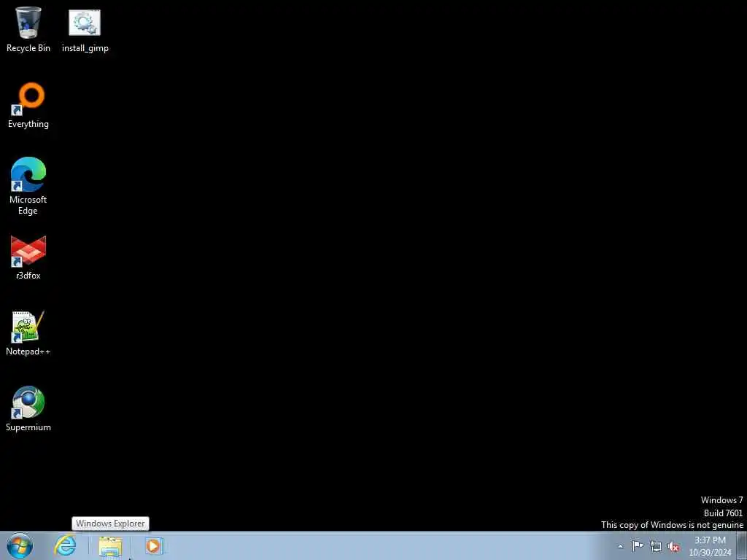Select the Supermium browser shortcut

coord(28,408)
